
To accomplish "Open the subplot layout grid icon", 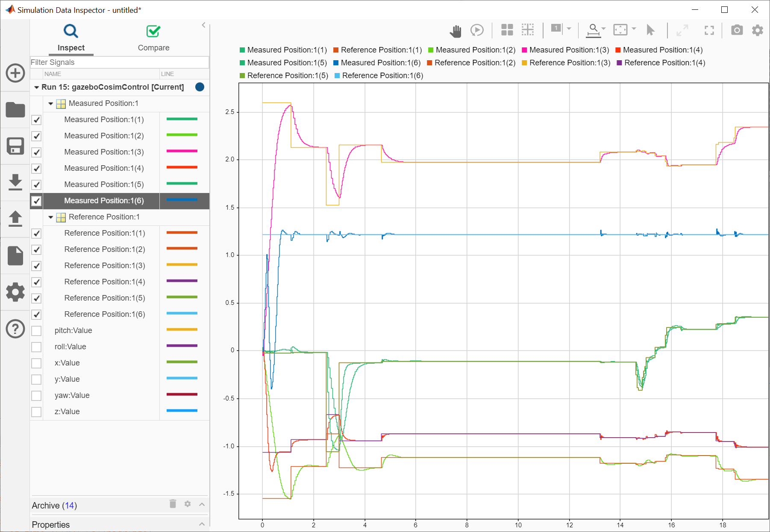I will point(507,30).
